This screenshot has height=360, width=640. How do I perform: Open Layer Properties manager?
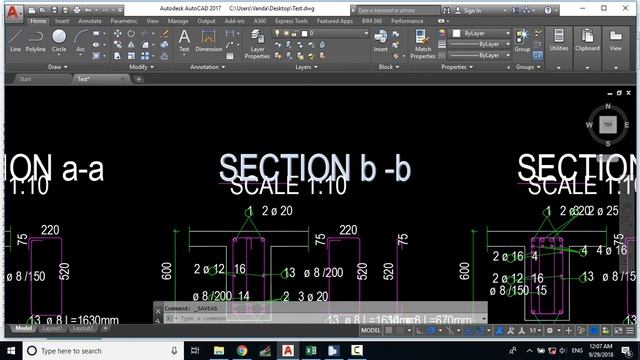[x=257, y=44]
